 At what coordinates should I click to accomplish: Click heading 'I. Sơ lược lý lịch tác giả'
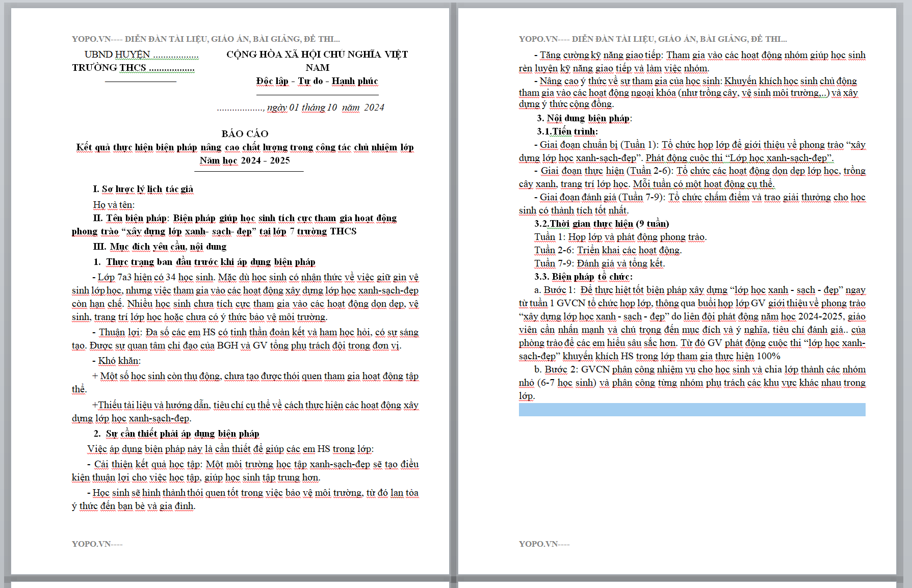tap(143, 189)
